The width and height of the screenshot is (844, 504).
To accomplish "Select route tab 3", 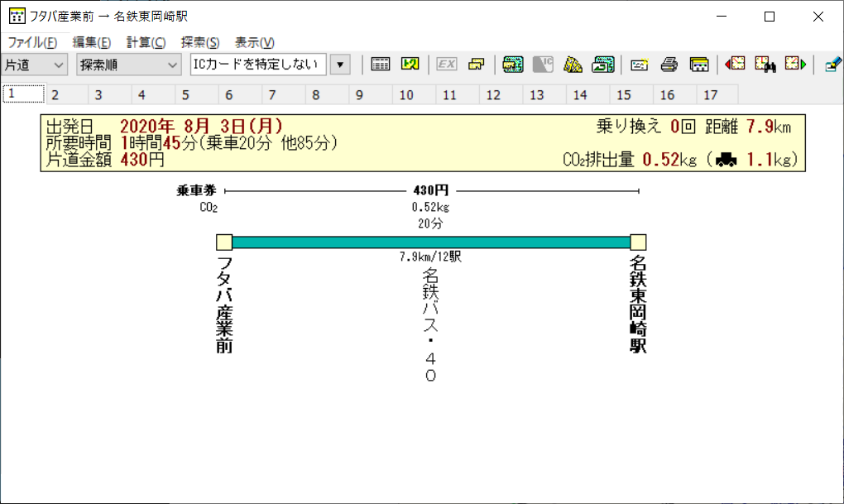I will 110,95.
